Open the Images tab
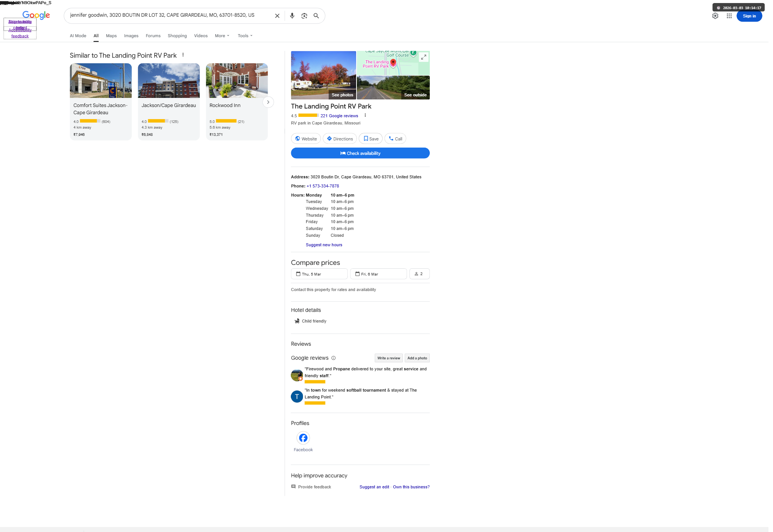Viewport: 773px width, 532px height. 131,36
